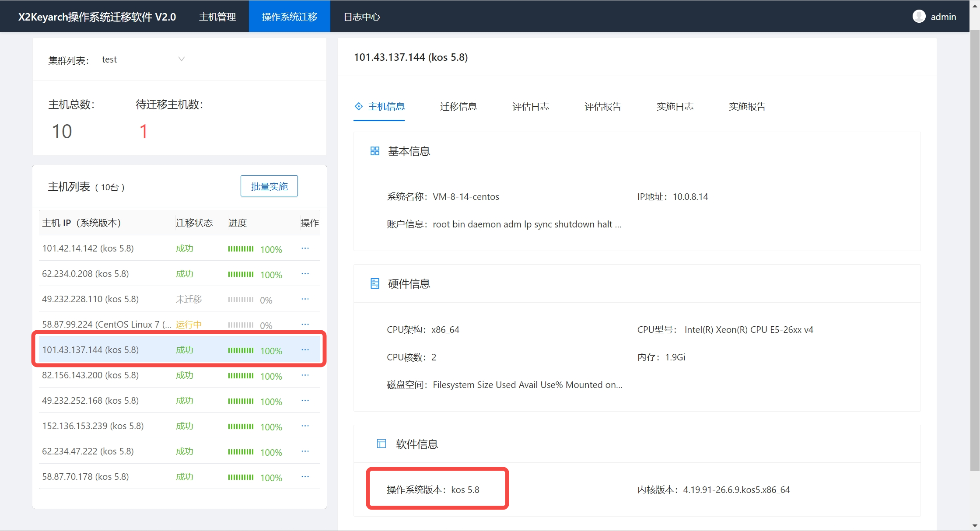Click the 软件信息 layout icon

381,444
